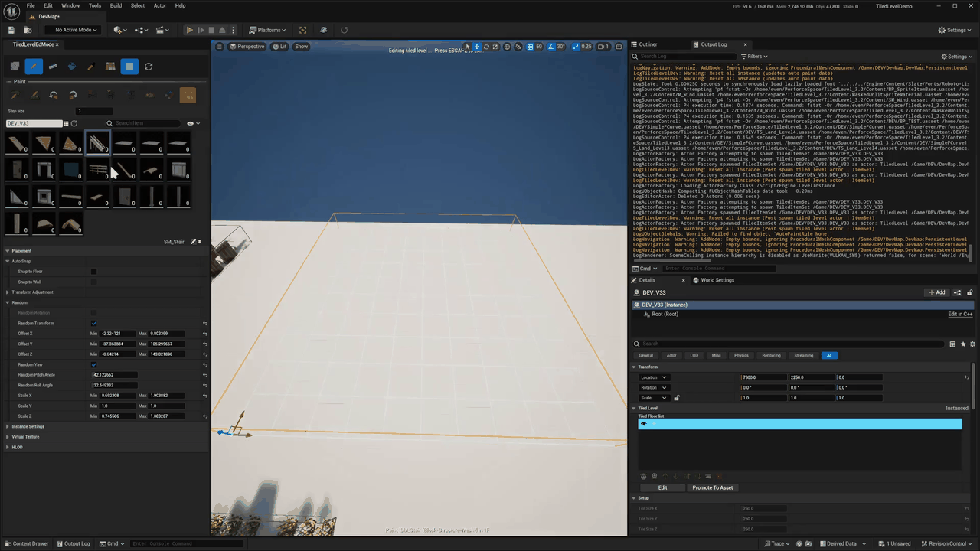Viewport: 980px width, 551px height.
Task: Open the grid browse icon beside DEV_V33
Action: pos(67,123)
